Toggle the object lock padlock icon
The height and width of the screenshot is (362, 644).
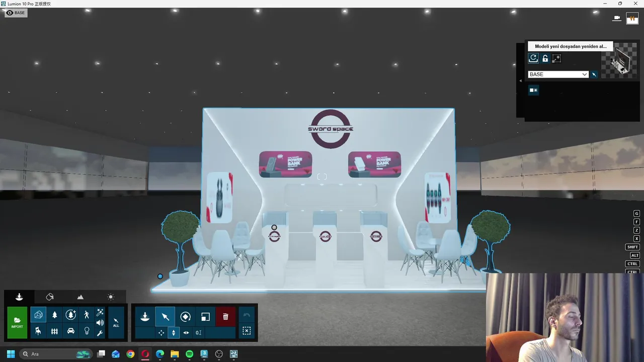(x=545, y=58)
